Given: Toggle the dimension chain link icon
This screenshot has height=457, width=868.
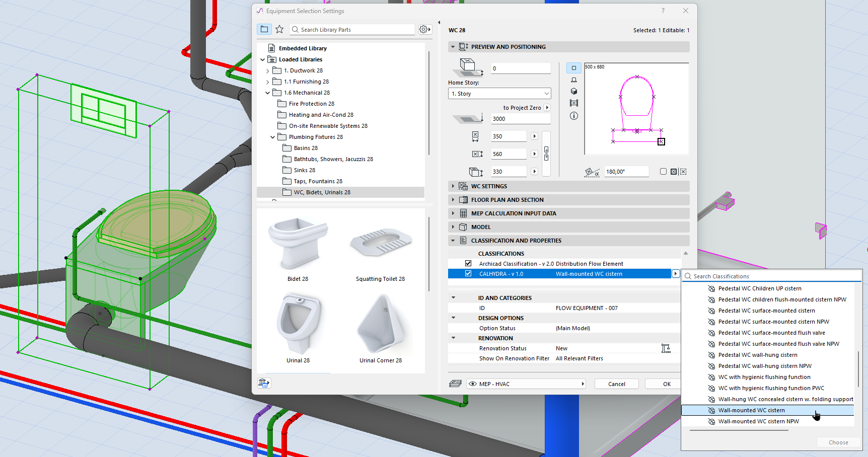Looking at the screenshot, I should click(x=546, y=154).
